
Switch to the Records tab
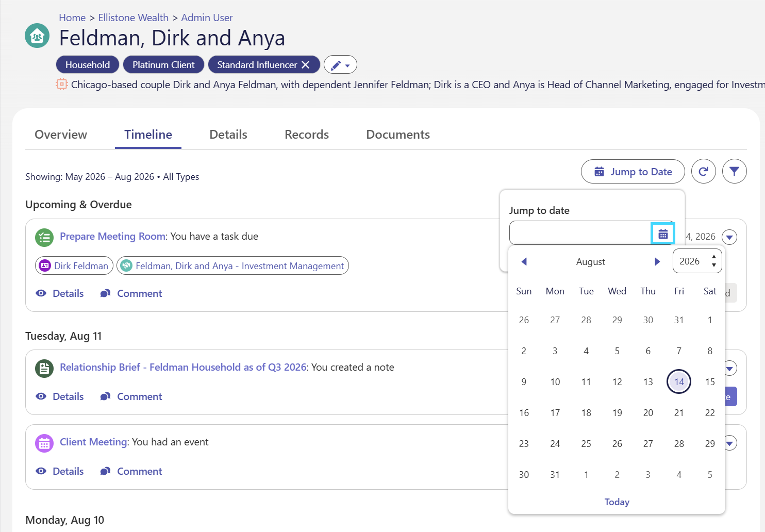(x=307, y=135)
